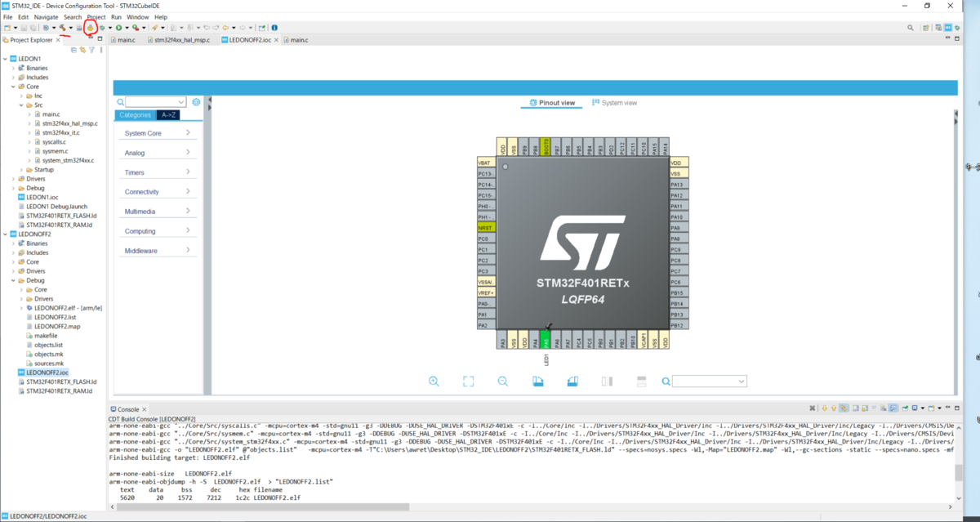980x522 pixels.
Task: Expand the Analog category
Action: pyautogui.click(x=157, y=153)
